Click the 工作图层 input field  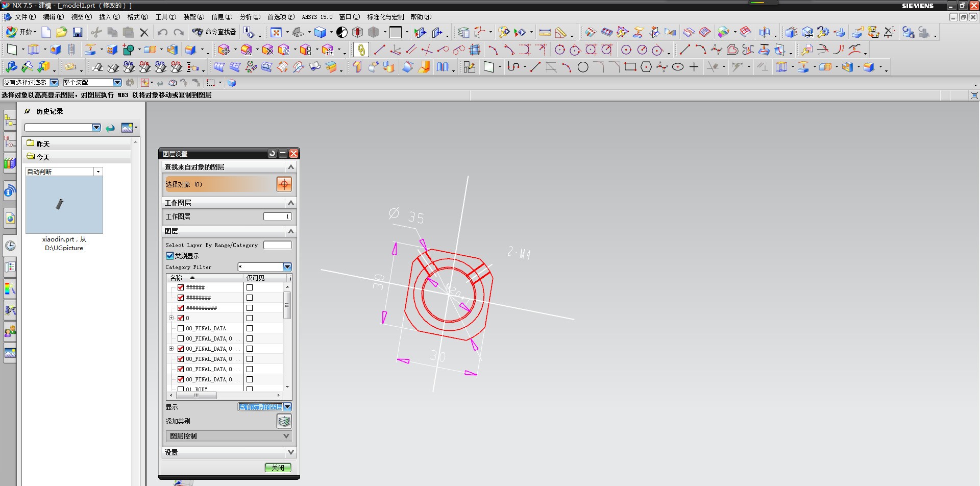(277, 216)
